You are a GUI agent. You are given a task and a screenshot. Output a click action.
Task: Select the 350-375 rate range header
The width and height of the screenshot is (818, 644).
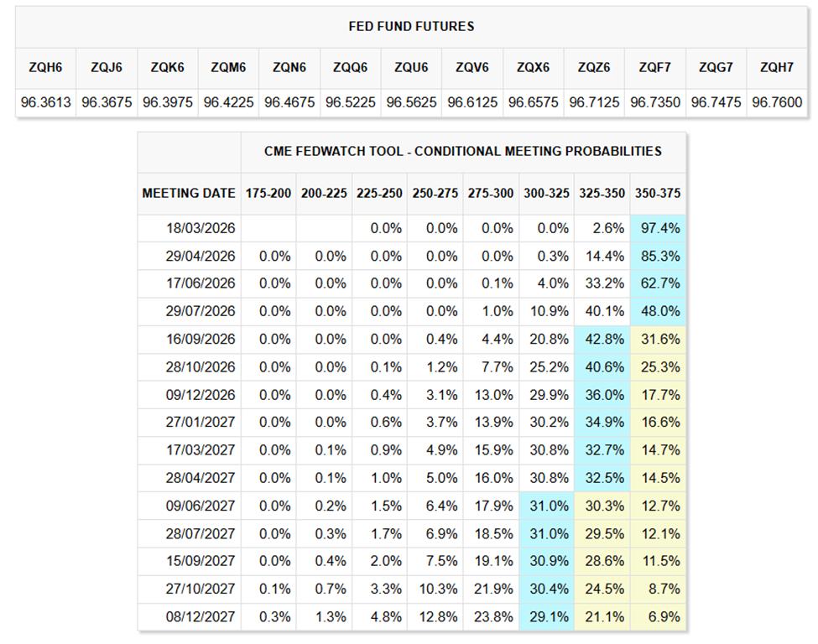click(x=658, y=193)
